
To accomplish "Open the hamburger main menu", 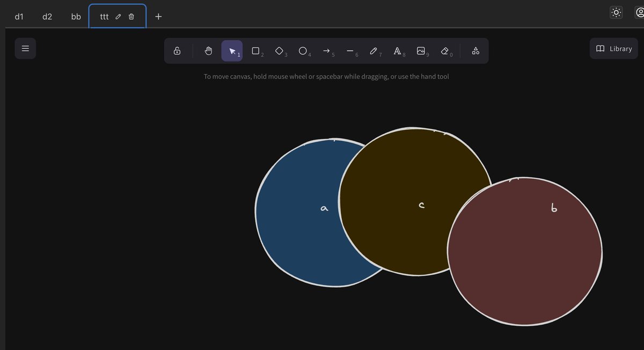I will (x=25, y=48).
